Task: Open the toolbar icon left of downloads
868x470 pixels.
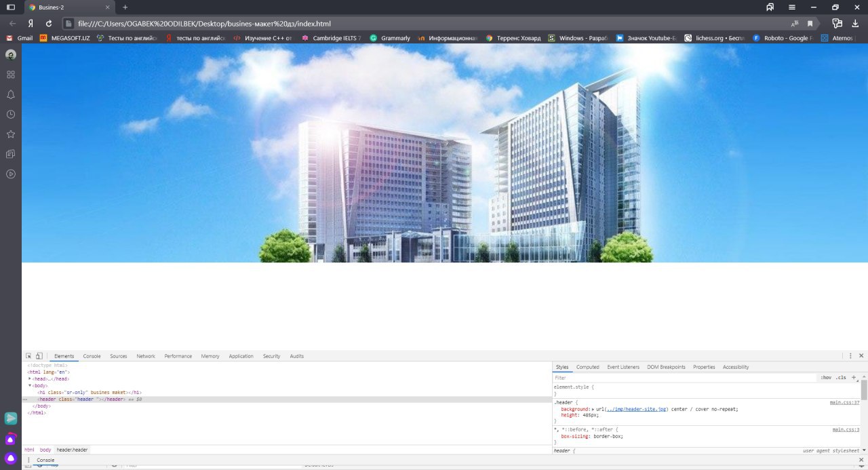Action: pyautogui.click(x=837, y=23)
